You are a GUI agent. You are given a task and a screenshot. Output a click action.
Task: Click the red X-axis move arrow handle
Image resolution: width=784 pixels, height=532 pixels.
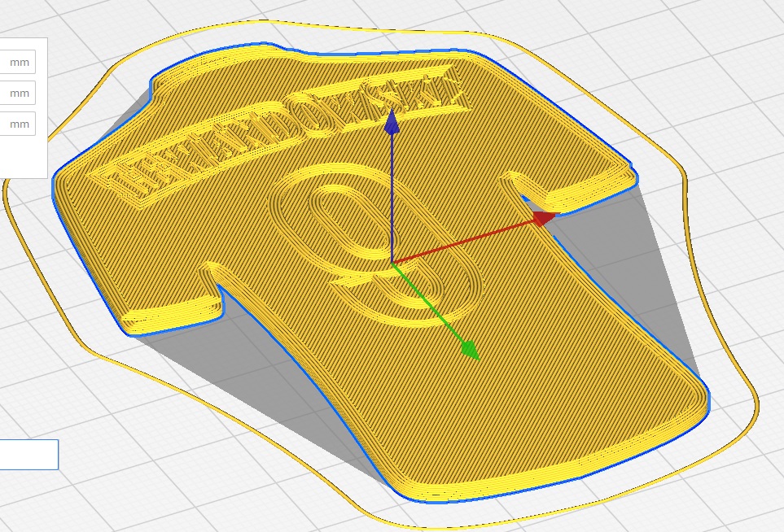pyautogui.click(x=544, y=218)
